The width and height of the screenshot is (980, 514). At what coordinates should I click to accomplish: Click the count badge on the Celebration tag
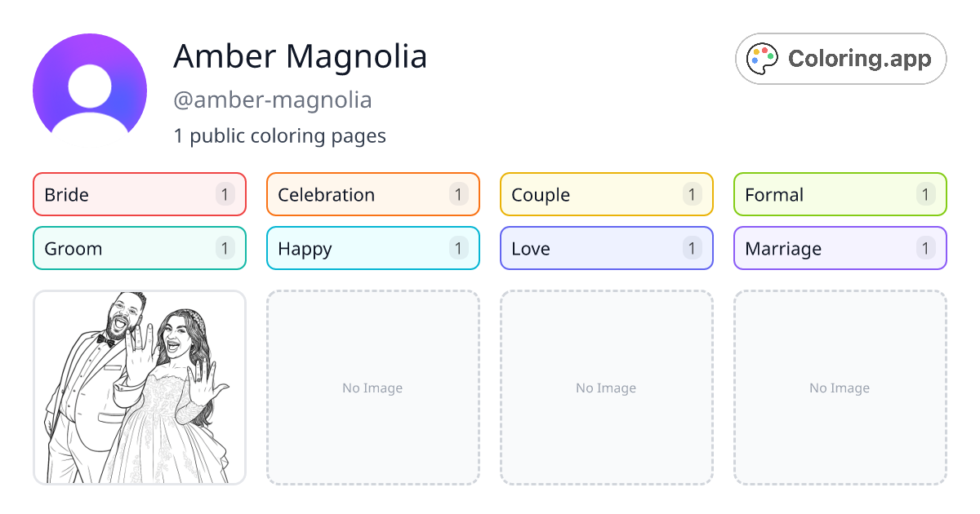pos(458,194)
